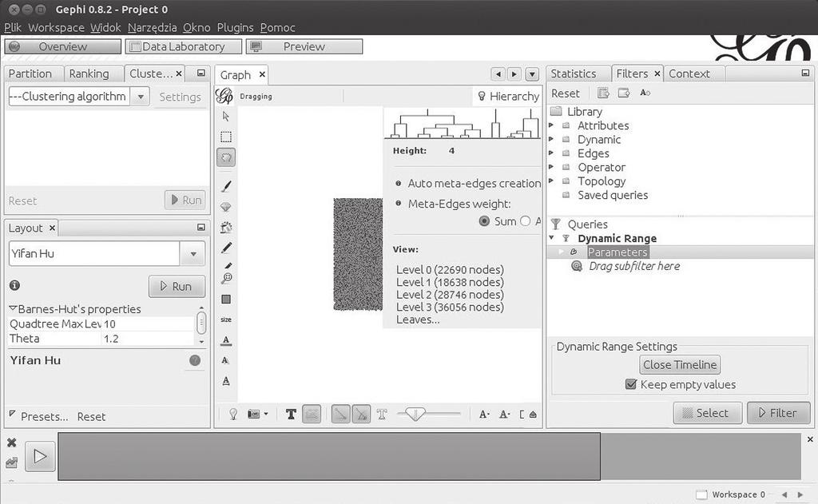818x504 pixels.
Task: Click the Queries funnel icon
Action: click(556, 224)
